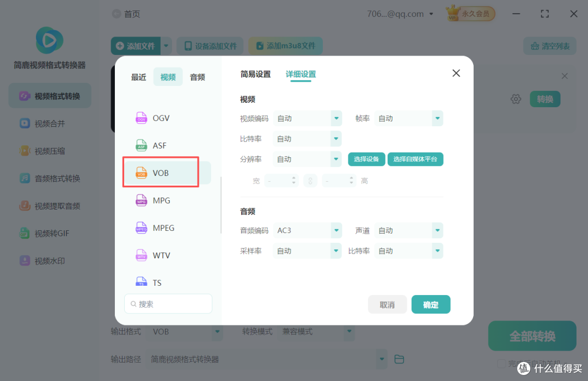
Task: Click the 设备添加文件 button
Action: click(x=210, y=46)
